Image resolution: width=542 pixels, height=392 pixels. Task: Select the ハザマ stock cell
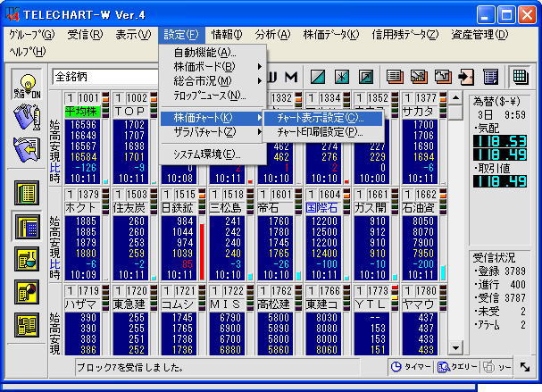click(x=83, y=304)
